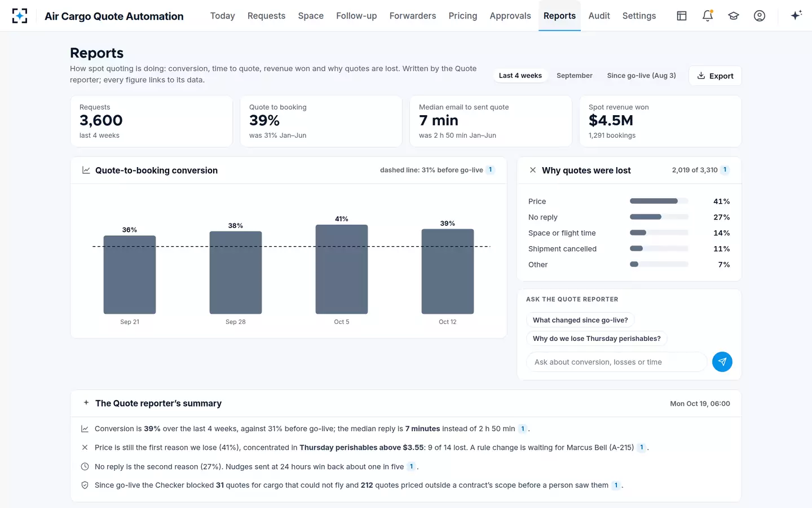Open the user account icon

pyautogui.click(x=760, y=16)
